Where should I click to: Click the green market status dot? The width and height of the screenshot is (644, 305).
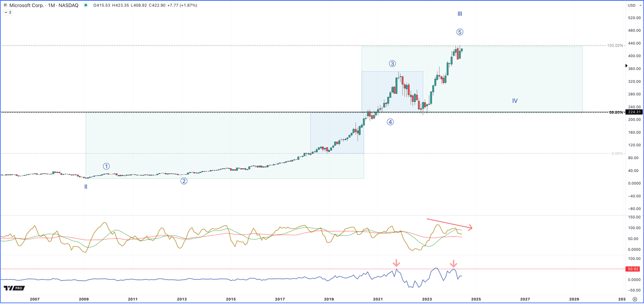click(x=86, y=5)
